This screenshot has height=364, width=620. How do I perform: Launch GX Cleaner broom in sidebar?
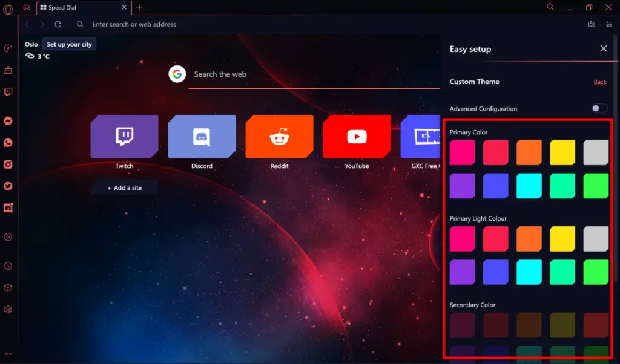pyautogui.click(x=8, y=70)
